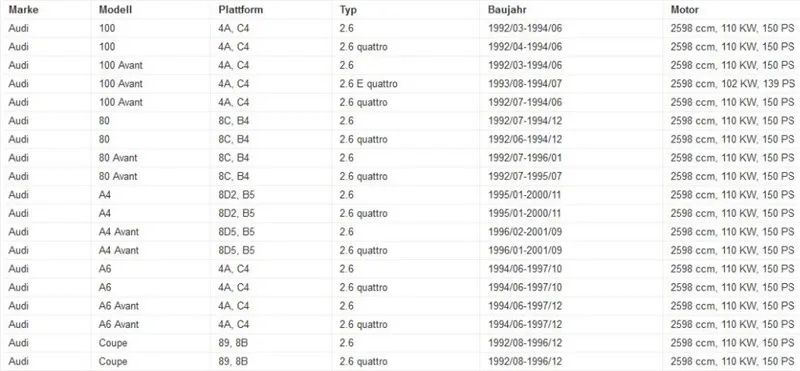
Task: Click the Plattform column header
Action: click(241, 10)
